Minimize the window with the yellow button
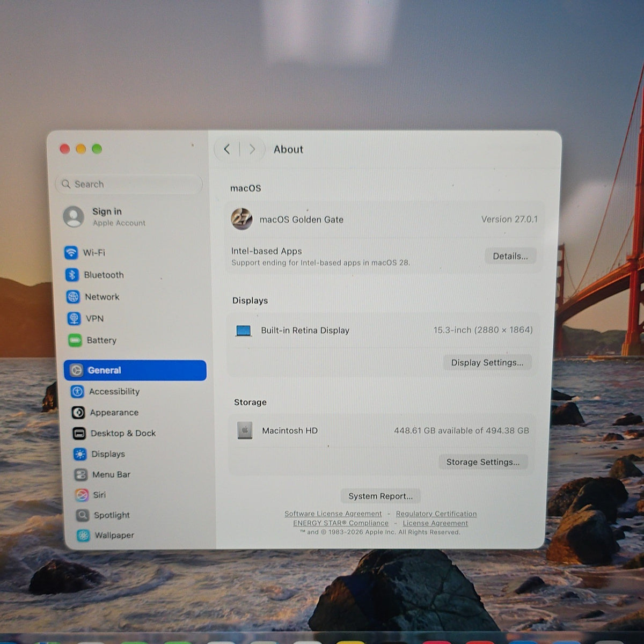Image resolution: width=644 pixels, height=644 pixels. click(x=81, y=149)
